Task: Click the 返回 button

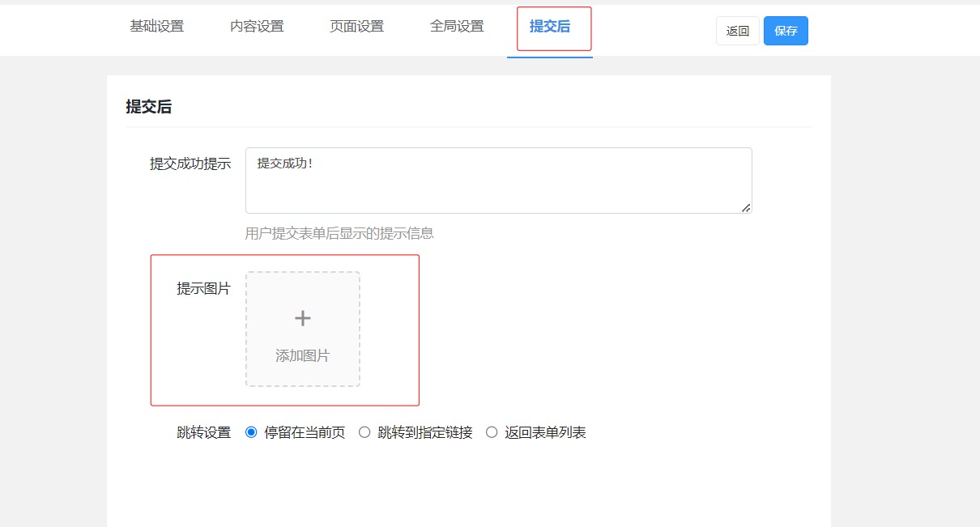Action: point(737,31)
